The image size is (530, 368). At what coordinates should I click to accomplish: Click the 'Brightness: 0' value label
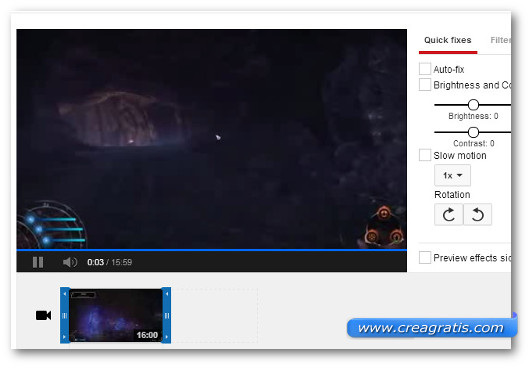(x=473, y=116)
